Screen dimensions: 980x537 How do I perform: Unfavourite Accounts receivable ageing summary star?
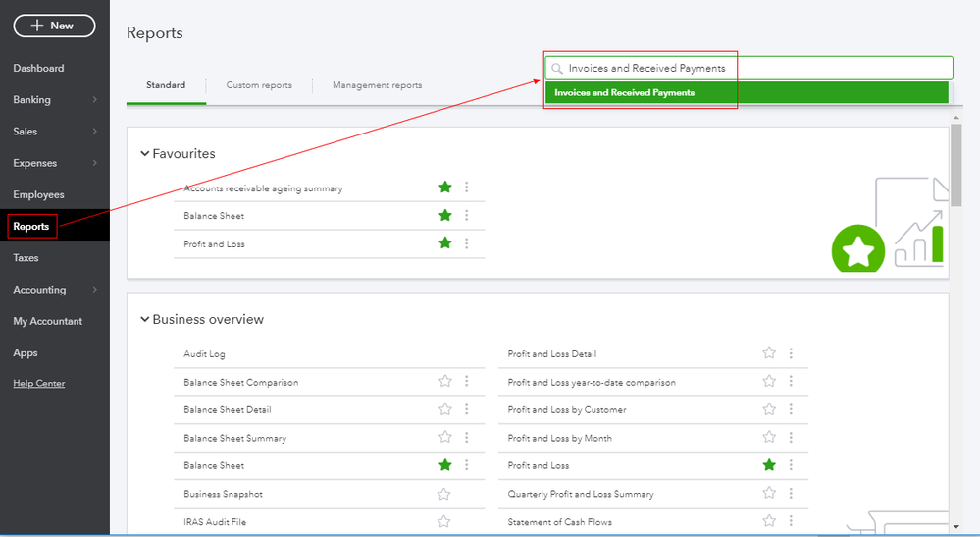click(445, 188)
